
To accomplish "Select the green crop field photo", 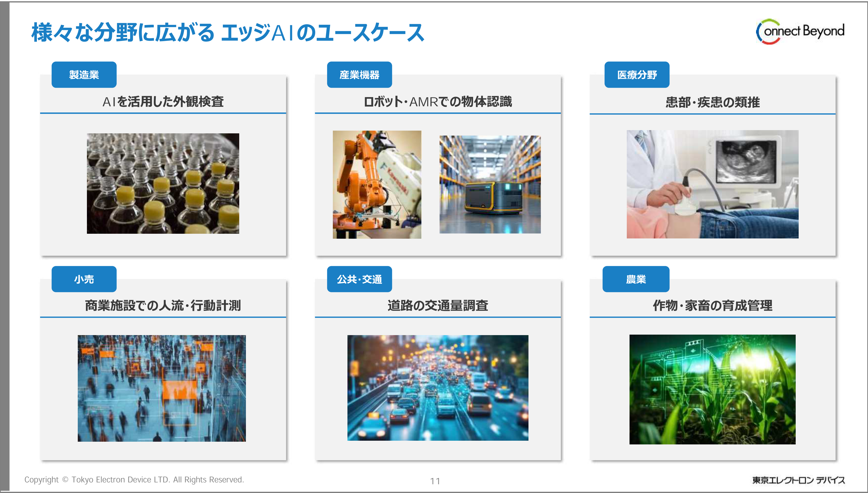I will (712, 389).
